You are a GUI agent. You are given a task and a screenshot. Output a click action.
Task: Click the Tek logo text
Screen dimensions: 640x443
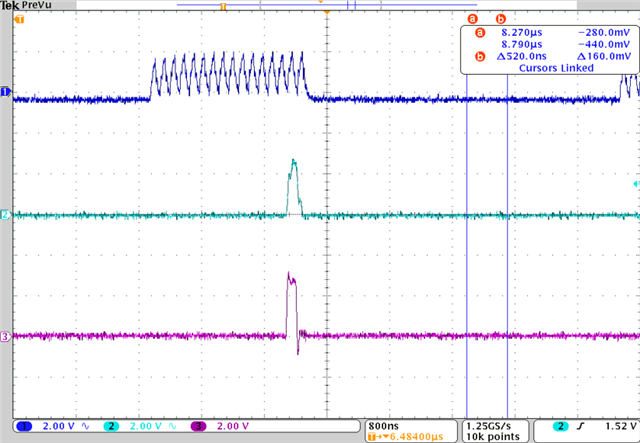click(9, 6)
